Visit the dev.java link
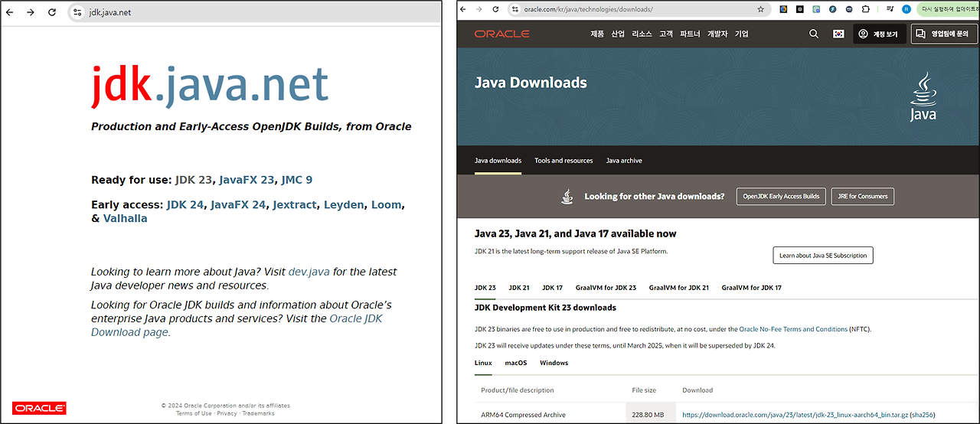Screen dimensions: 980x424 point(309,272)
